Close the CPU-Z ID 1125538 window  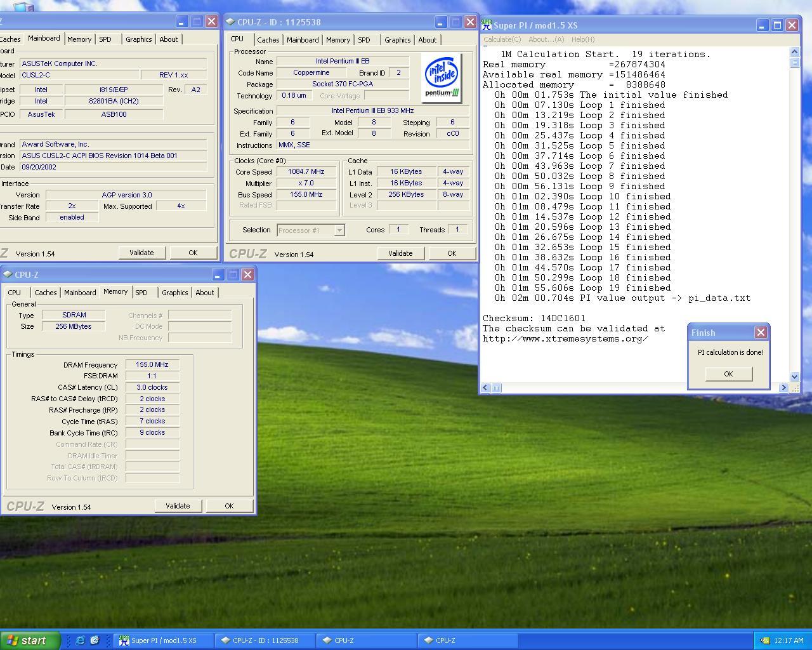[x=470, y=22]
